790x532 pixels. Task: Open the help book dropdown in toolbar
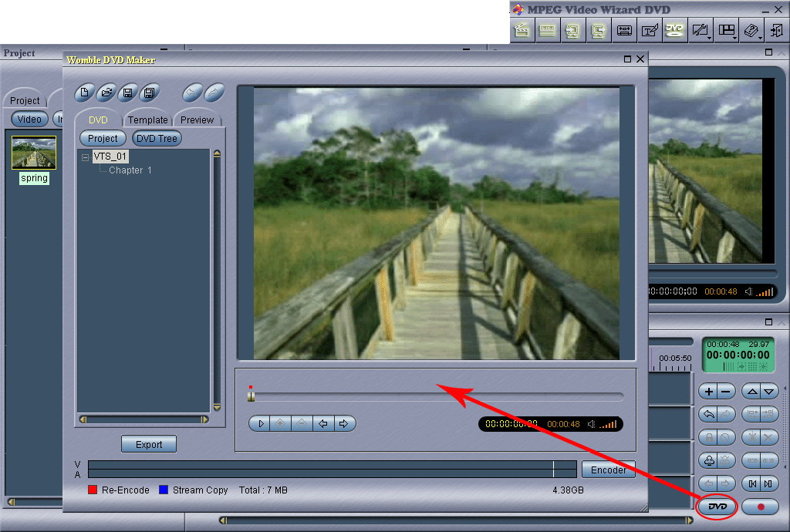click(760, 39)
